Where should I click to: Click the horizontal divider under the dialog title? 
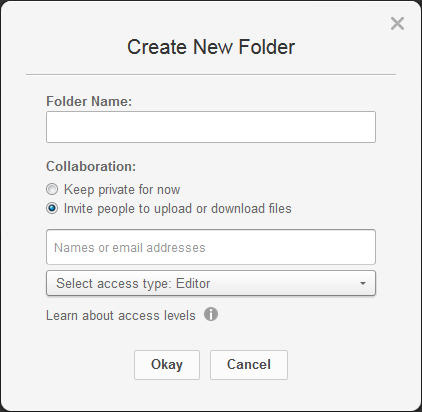[x=211, y=74]
